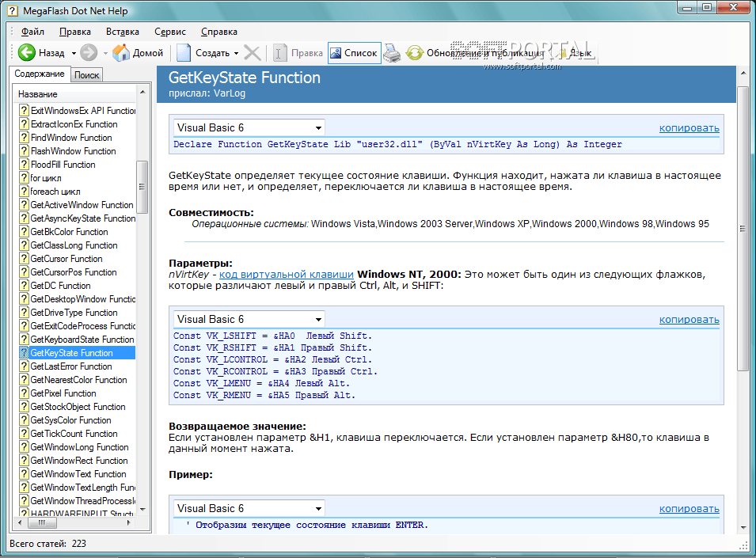Click the grey forward arrow icon
This screenshot has width=756, height=558.
tap(89, 53)
